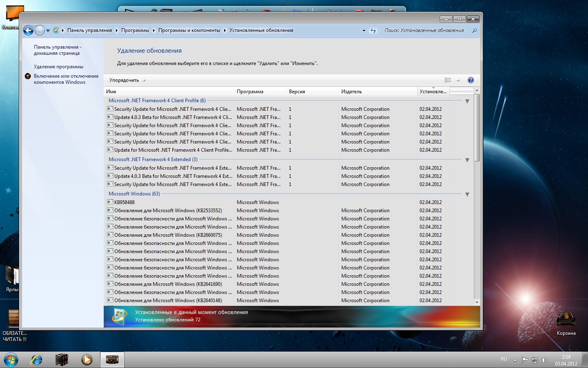
Task: Sort by 'Версия' column header
Action: 313,92
